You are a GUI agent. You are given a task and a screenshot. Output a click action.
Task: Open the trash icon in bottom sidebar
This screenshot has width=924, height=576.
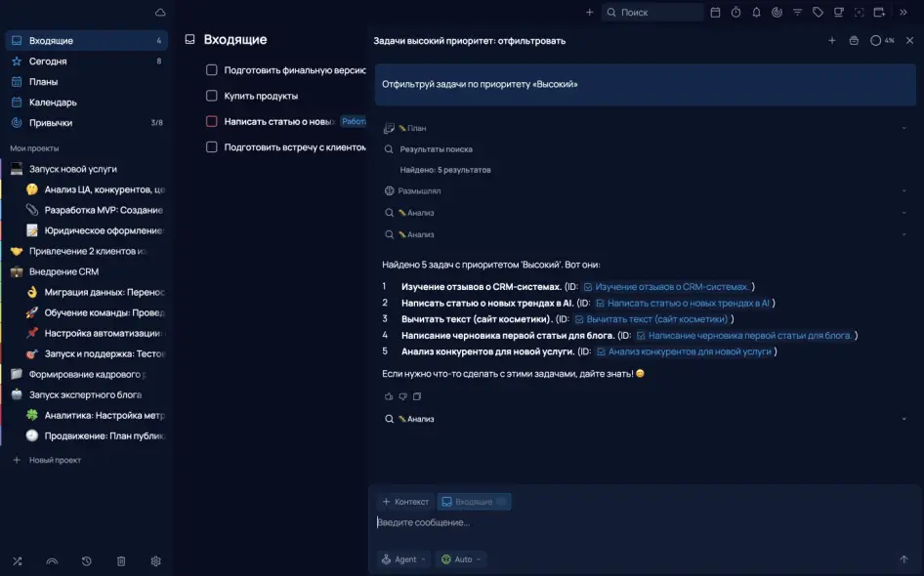[x=121, y=561]
